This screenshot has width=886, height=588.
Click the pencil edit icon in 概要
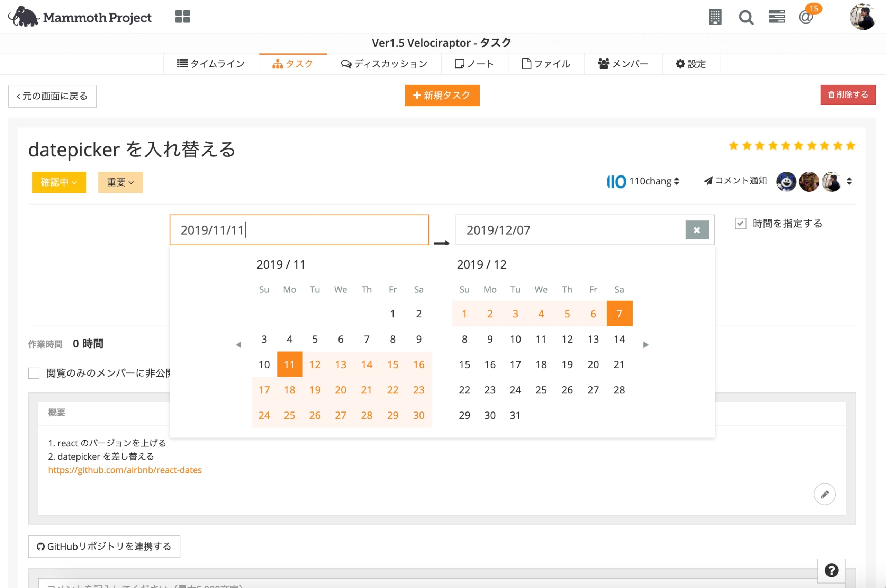click(824, 494)
